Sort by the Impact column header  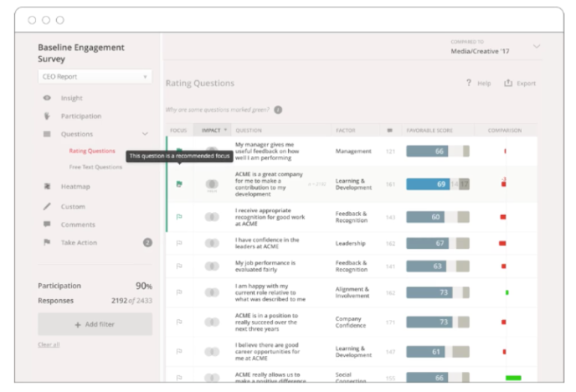pyautogui.click(x=214, y=130)
